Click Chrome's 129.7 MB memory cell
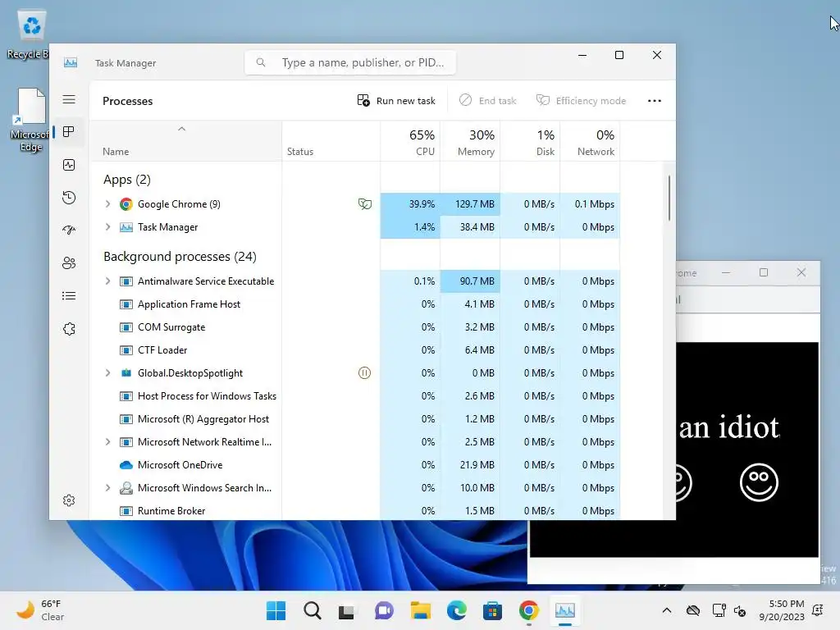This screenshot has height=630, width=840. coord(470,204)
